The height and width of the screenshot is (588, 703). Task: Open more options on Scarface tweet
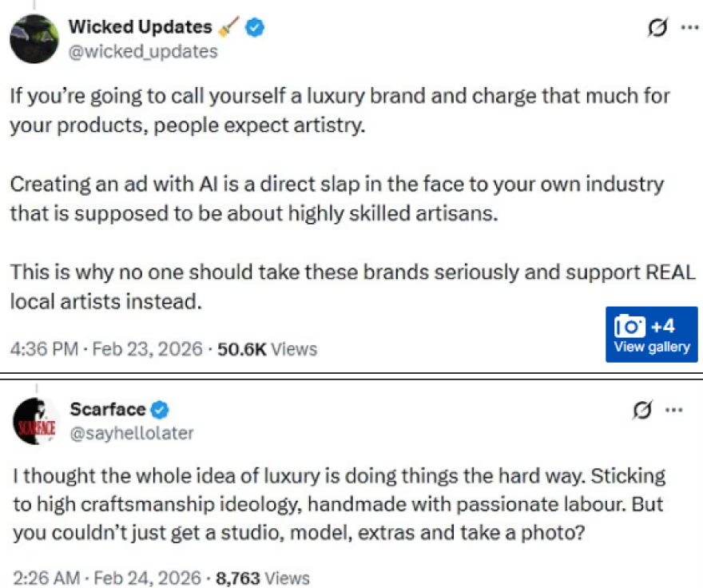673,411
